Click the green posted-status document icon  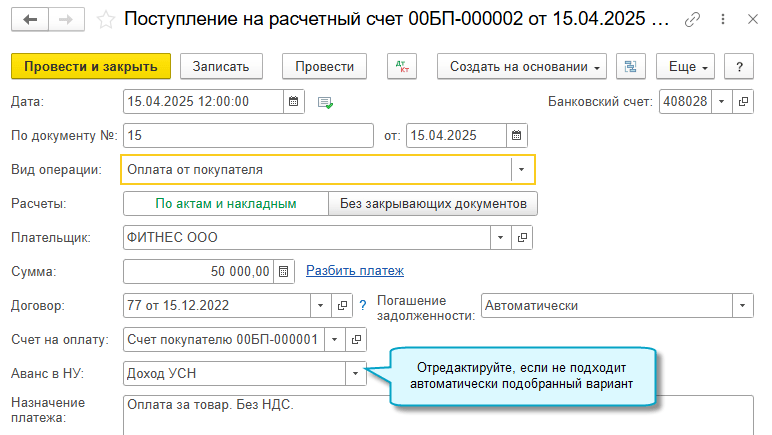pos(325,102)
